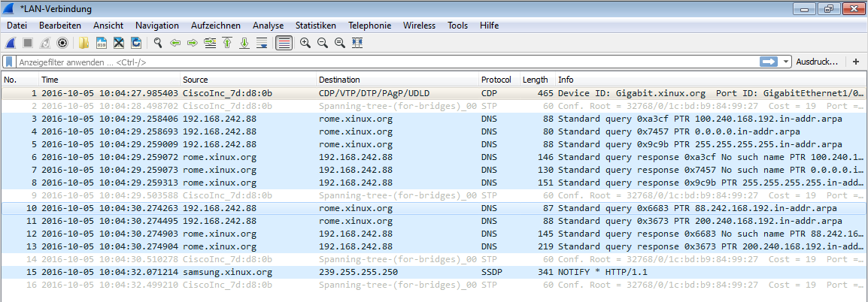
Task: Select packet 7 DNS response 0x7457
Action: 433,170
